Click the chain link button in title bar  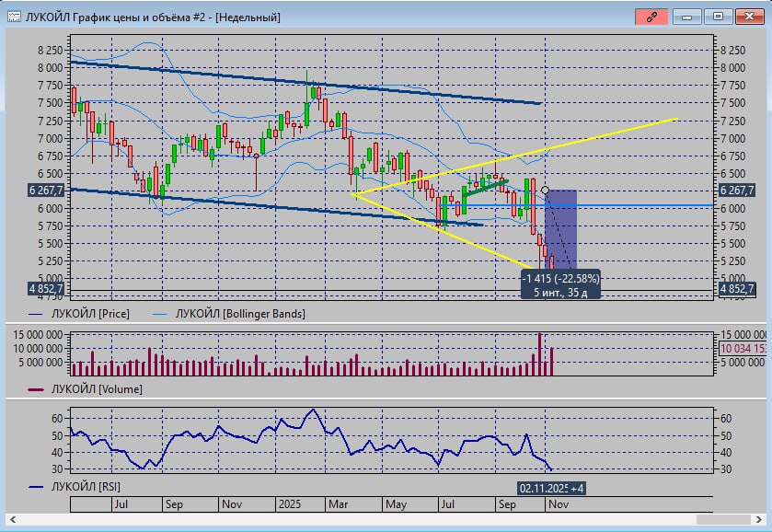(651, 17)
